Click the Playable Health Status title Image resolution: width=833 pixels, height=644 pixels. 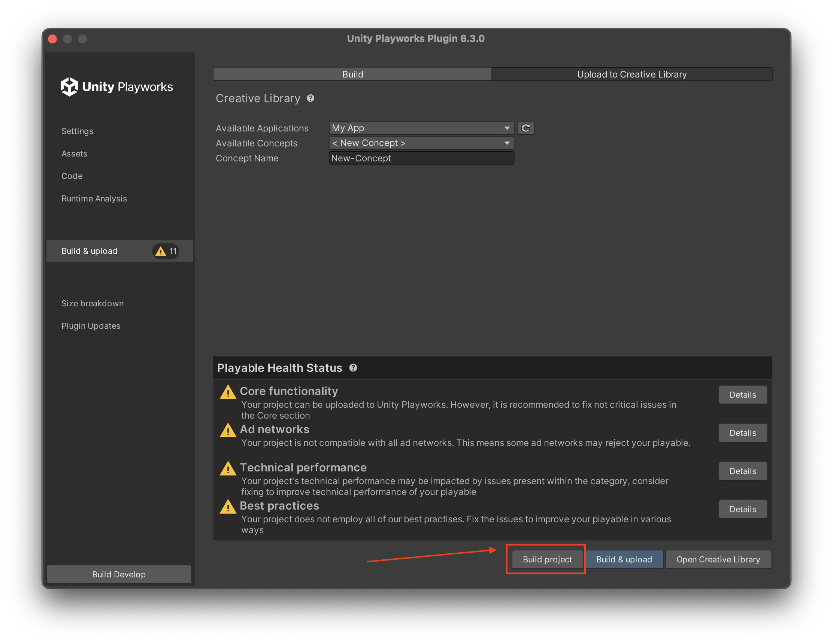[x=279, y=368]
